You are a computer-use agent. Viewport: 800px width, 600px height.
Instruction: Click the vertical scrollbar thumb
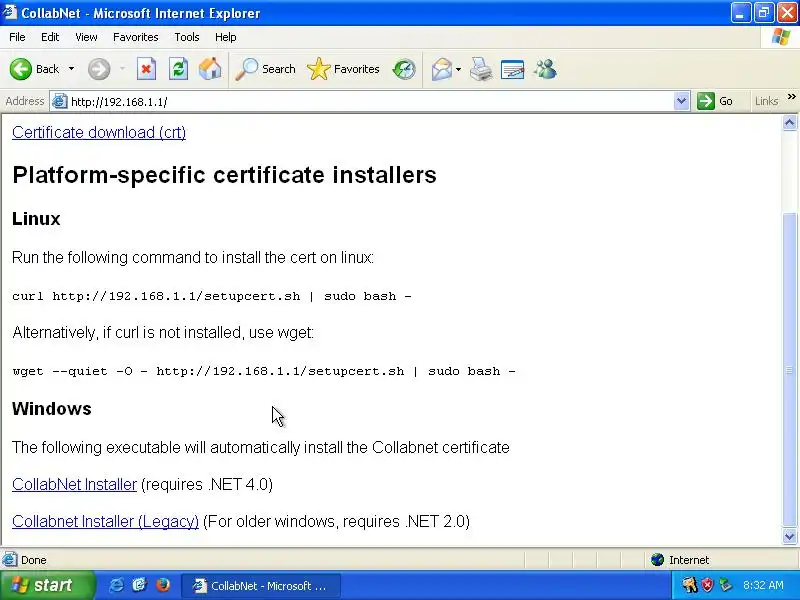[x=789, y=369]
